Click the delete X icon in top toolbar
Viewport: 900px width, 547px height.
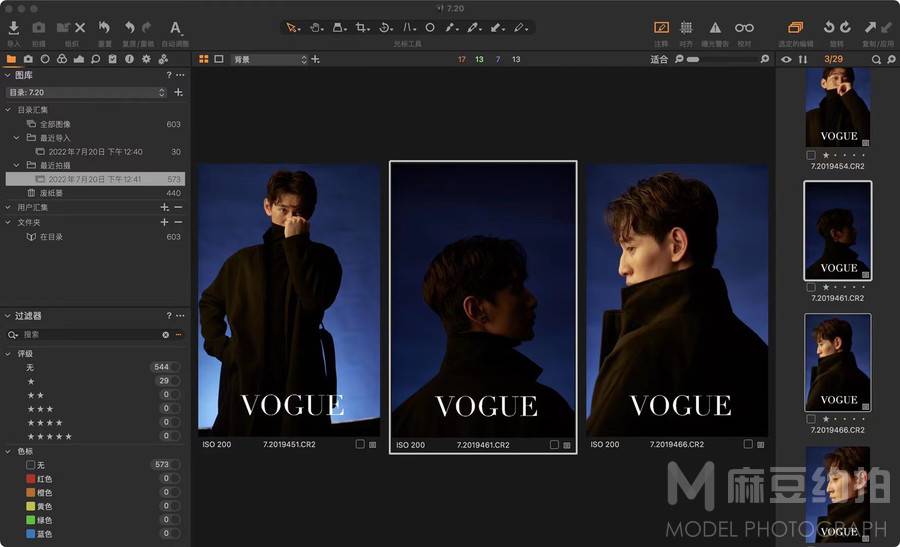(80, 27)
